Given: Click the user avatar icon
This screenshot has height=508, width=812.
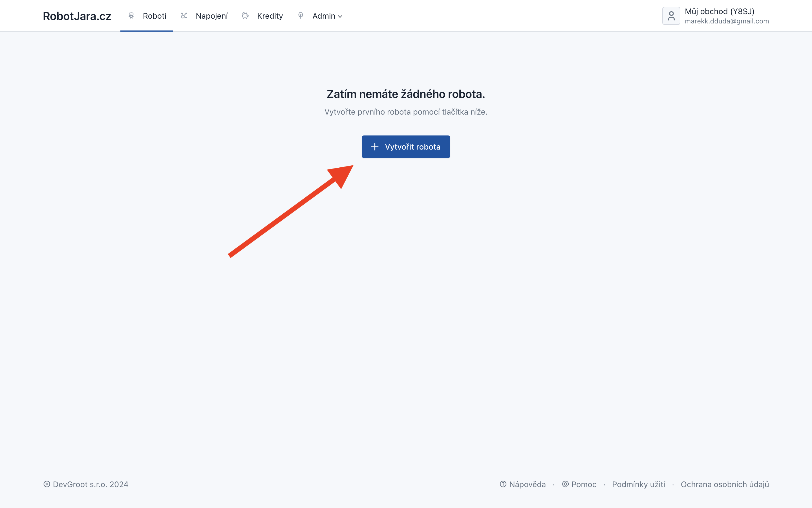Looking at the screenshot, I should (671, 16).
